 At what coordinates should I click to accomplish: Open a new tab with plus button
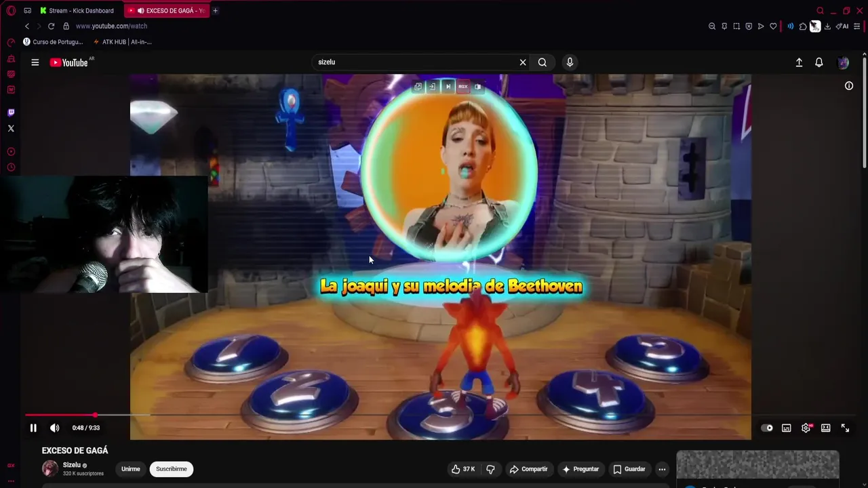[216, 11]
